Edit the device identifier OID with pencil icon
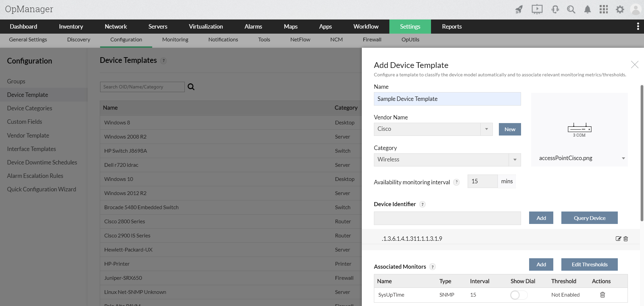The image size is (644, 306). (618, 238)
